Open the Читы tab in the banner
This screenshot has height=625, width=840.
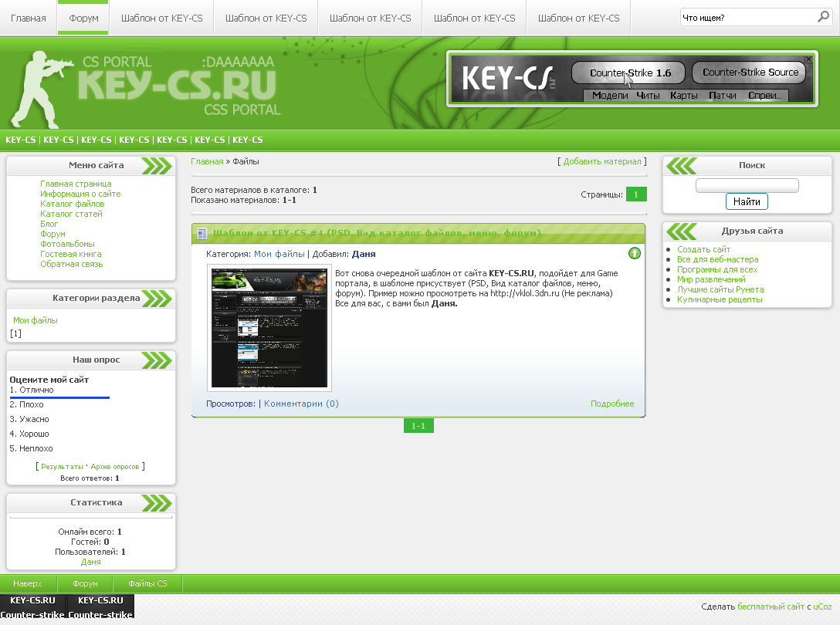pyautogui.click(x=648, y=96)
